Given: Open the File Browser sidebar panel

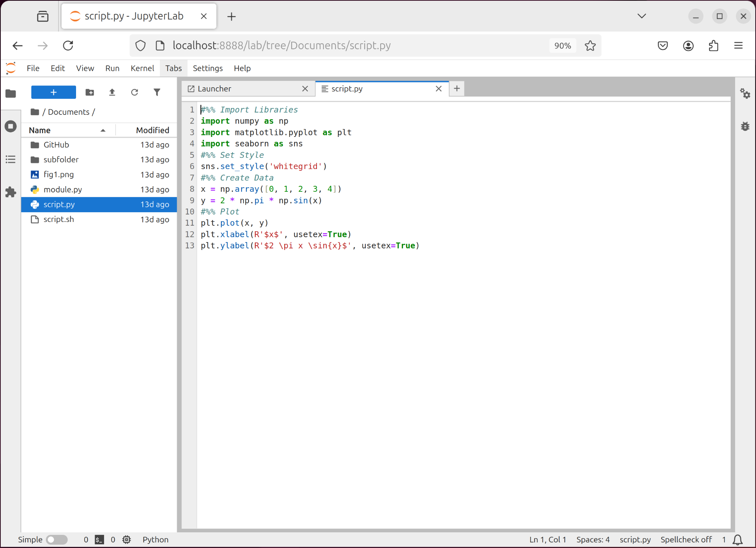Looking at the screenshot, I should (11, 93).
